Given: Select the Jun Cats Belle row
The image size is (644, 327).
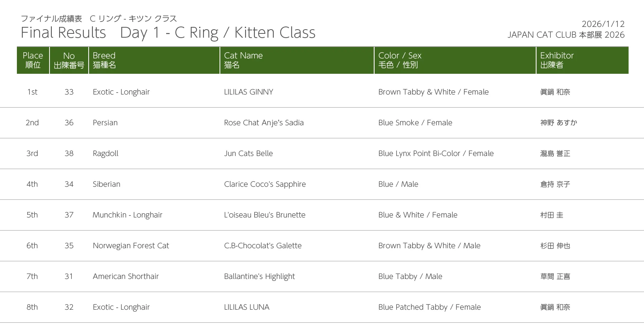Looking at the screenshot, I should pyautogui.click(x=248, y=153).
